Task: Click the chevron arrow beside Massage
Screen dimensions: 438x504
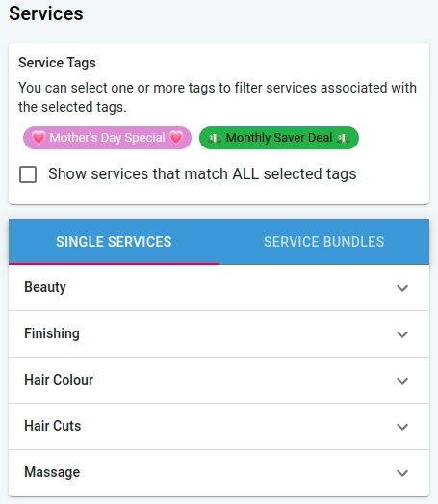Action: coord(402,473)
